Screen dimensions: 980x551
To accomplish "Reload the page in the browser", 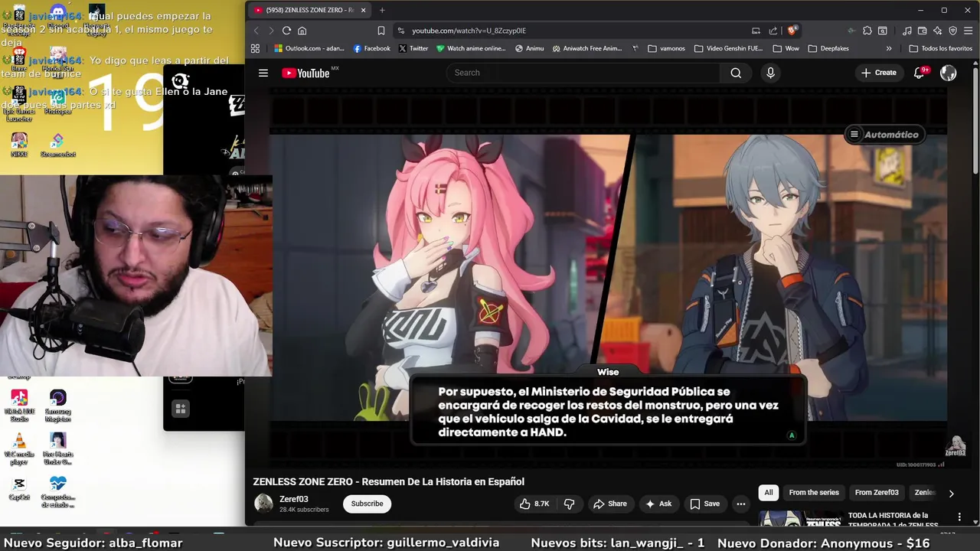I will [x=286, y=31].
